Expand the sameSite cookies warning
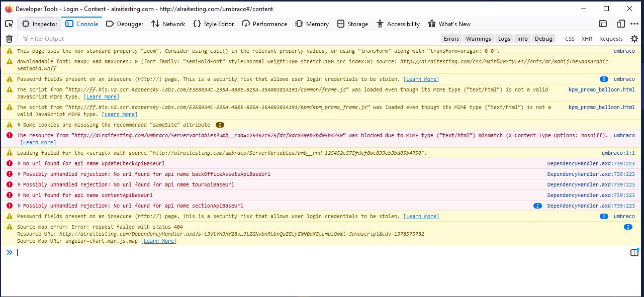The width and height of the screenshot is (644, 297). (x=19, y=125)
